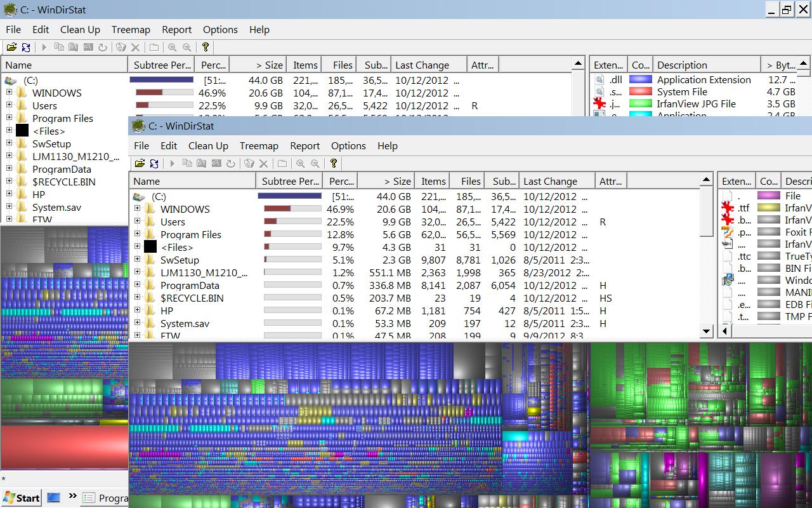Click Command Prompt icon in back window toolbar
This screenshot has height=508, width=812.
88,47
